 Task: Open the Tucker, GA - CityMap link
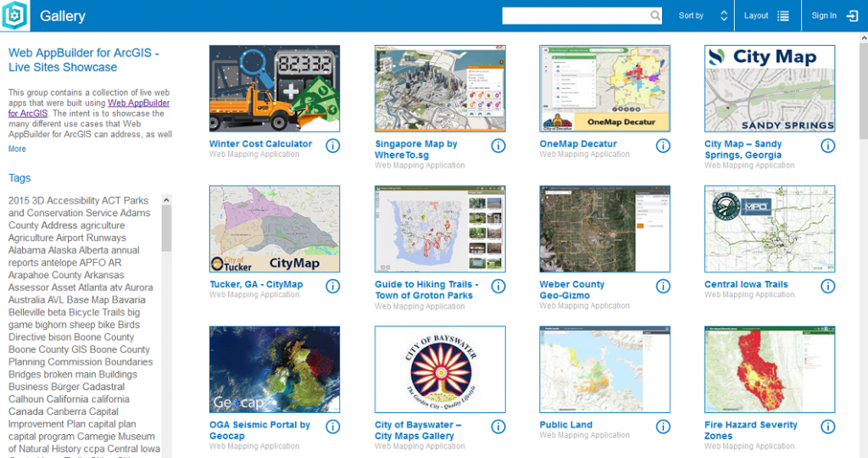coord(256,284)
